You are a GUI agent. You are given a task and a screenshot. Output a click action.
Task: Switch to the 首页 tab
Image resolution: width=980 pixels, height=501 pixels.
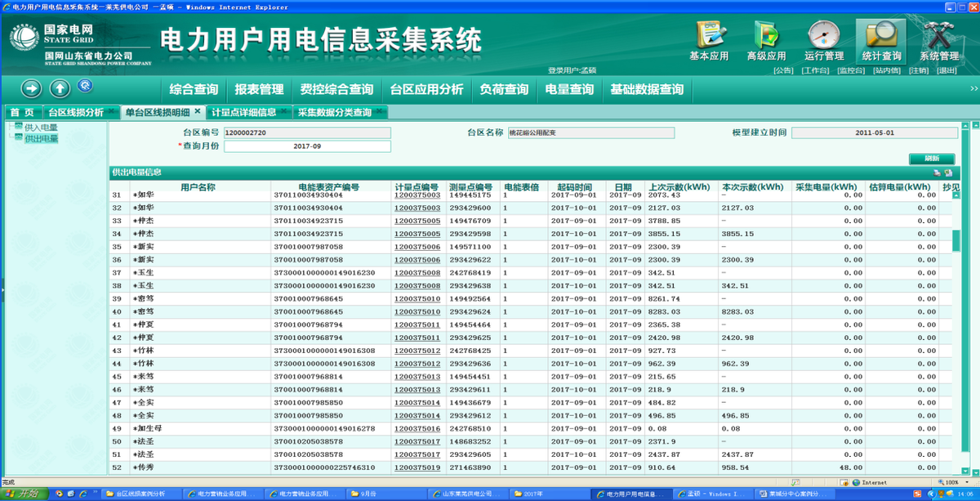(x=22, y=112)
